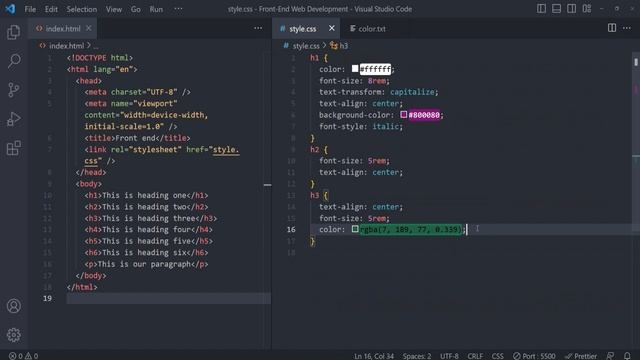The image size is (640, 360).
Task: Change CSS language mode in status bar
Action: [x=497, y=356]
